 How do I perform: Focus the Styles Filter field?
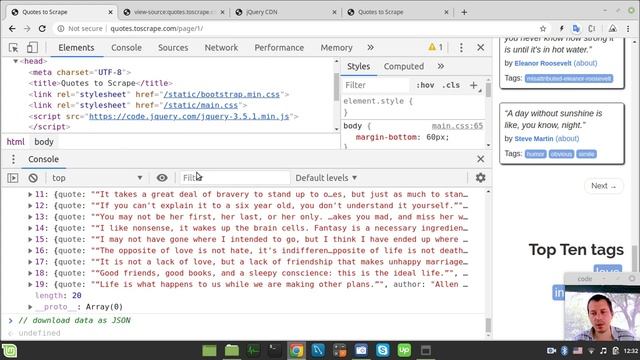point(376,85)
